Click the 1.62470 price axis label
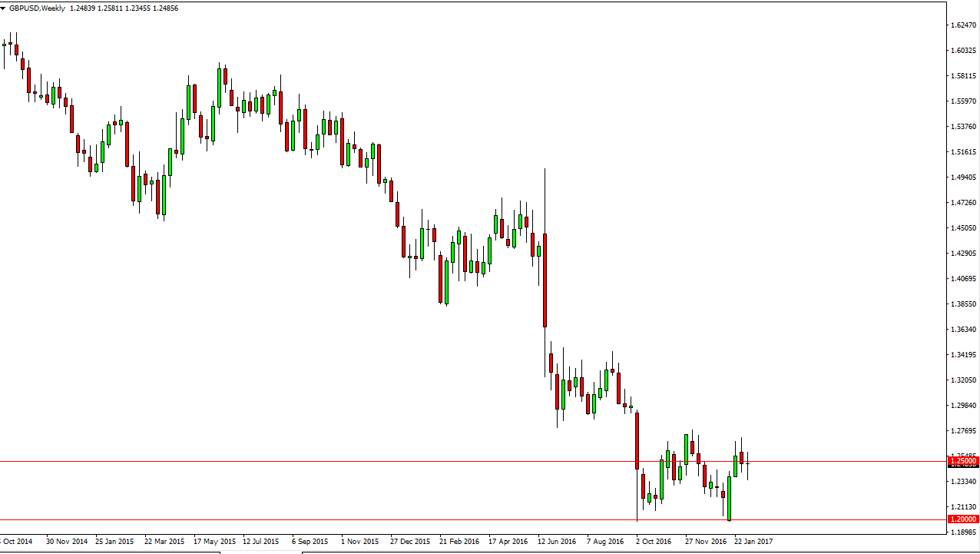The image size is (980, 554). [963, 25]
